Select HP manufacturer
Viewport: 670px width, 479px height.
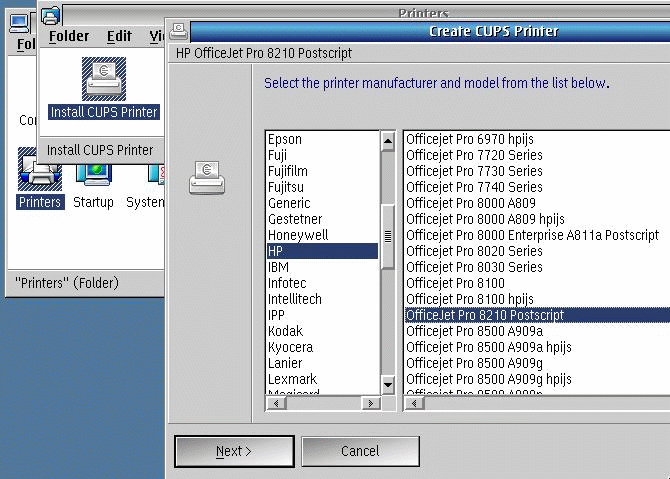click(322, 251)
